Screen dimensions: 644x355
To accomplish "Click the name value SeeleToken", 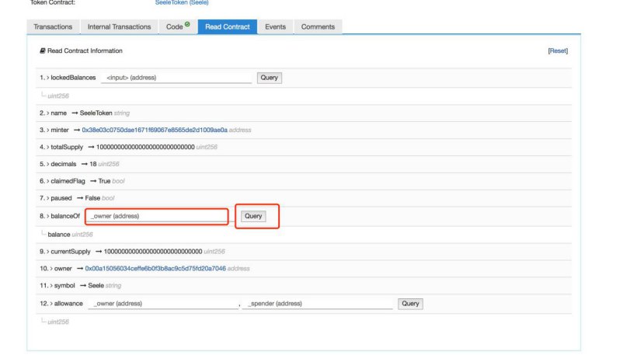I will pos(96,113).
